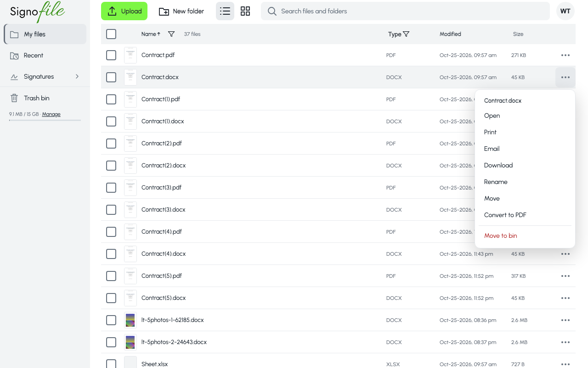Open the WT user avatar
588x368 pixels.
tap(565, 11)
